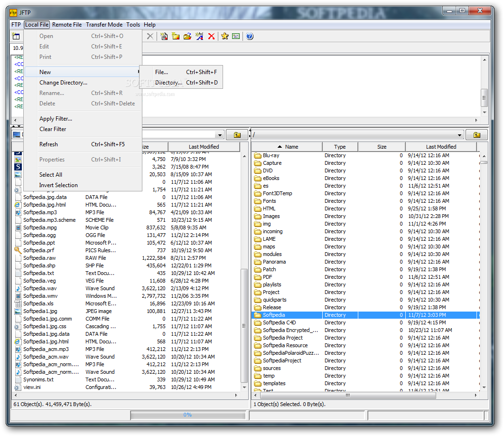Click the JFTP title bar application icon
The width and height of the screenshot is (504, 436).
[x=13, y=12]
